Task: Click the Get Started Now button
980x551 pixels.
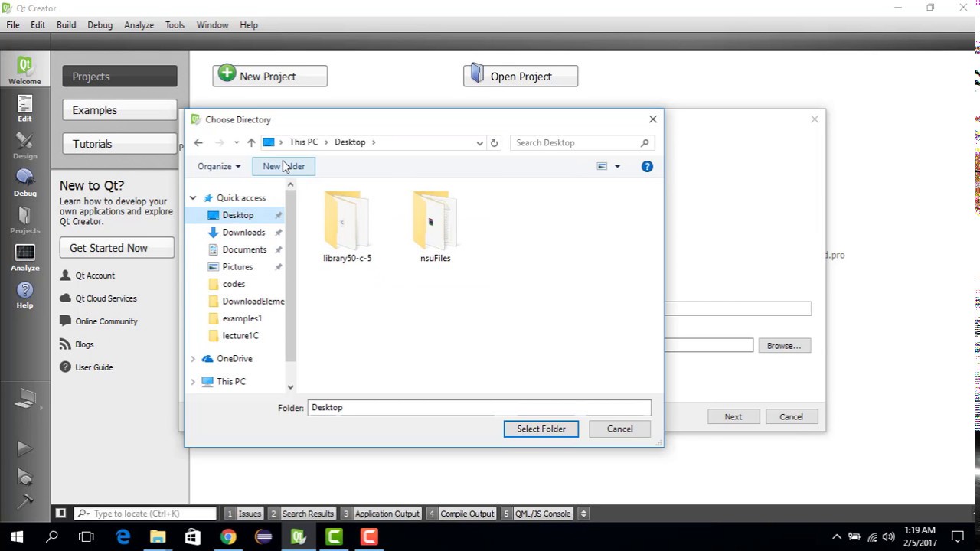Action: [117, 248]
